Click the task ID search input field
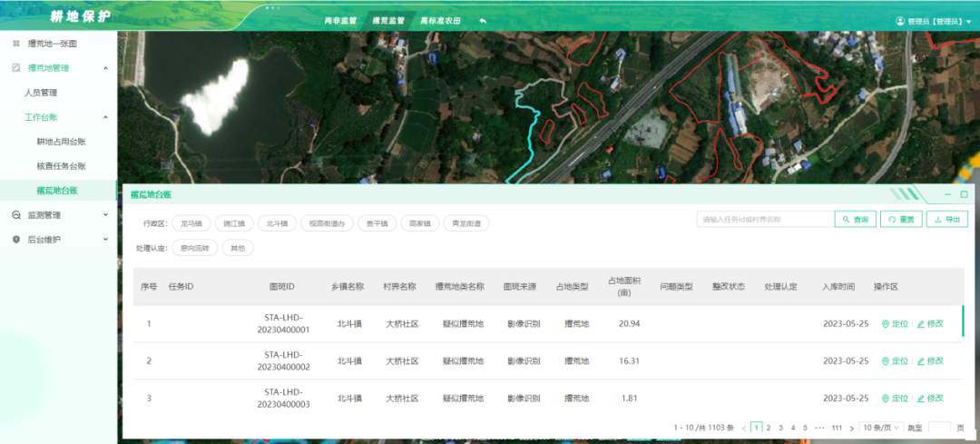 764,220
